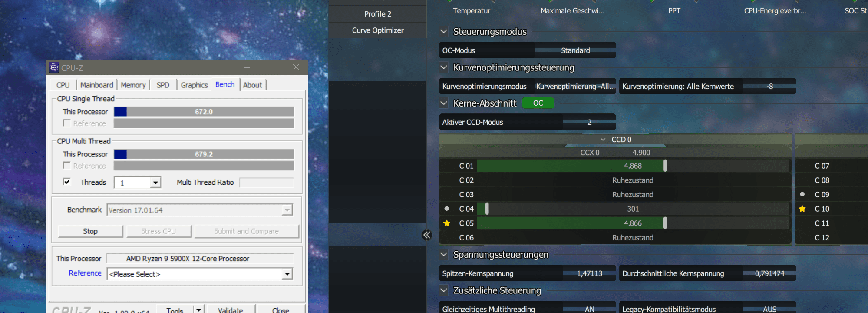Select the C 02 Ruhezustand row
Viewport: 868px width, 313px height.
coord(615,180)
